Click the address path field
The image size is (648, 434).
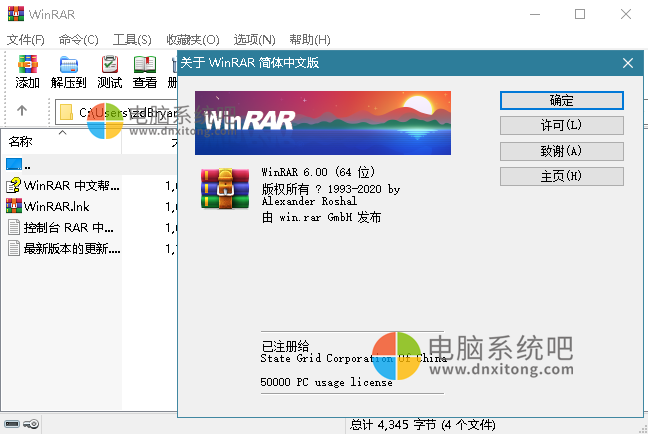pyautogui.click(x=116, y=112)
